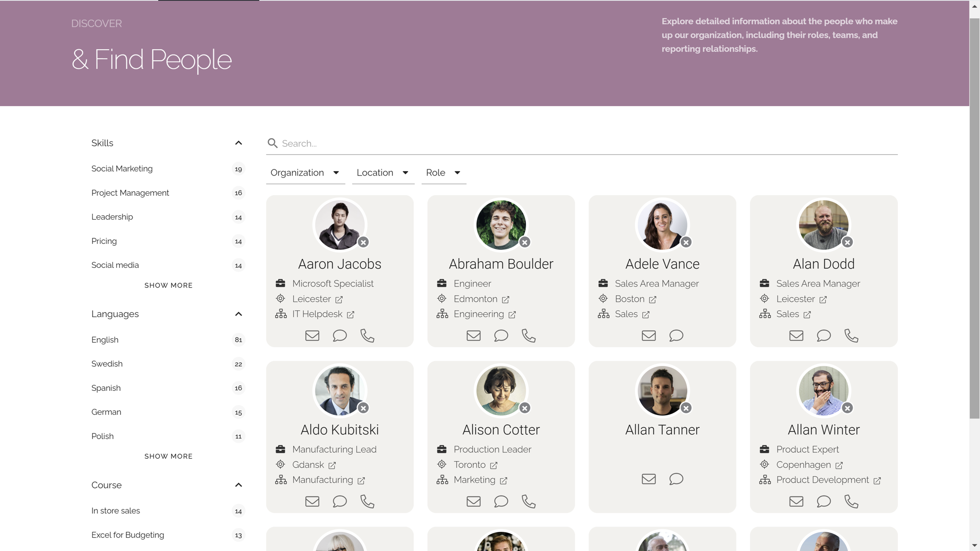Call Aaron Jacobs via phone icon
The height and width of the screenshot is (551, 980).
367,336
